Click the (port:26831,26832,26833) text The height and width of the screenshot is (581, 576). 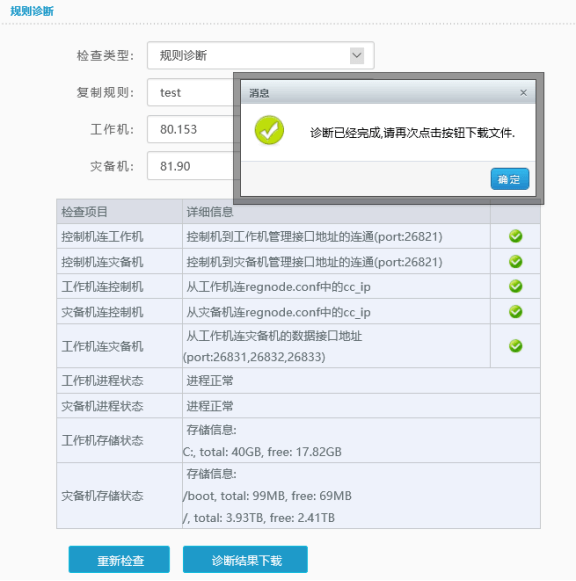tap(254, 357)
